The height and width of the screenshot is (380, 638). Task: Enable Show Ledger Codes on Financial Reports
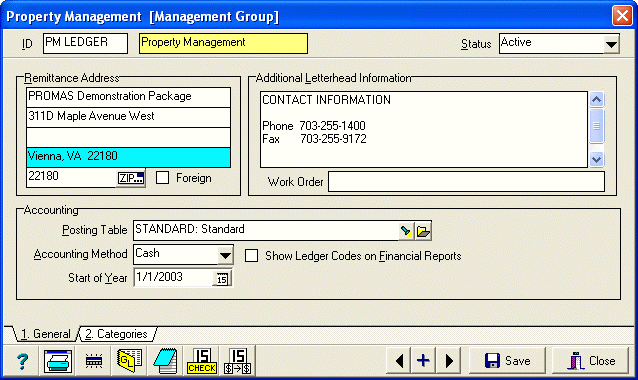click(x=251, y=256)
